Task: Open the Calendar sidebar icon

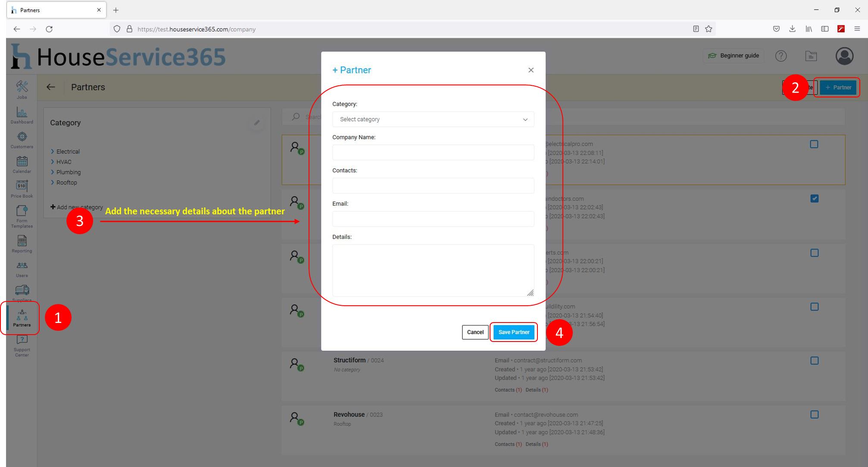Action: tap(22, 164)
